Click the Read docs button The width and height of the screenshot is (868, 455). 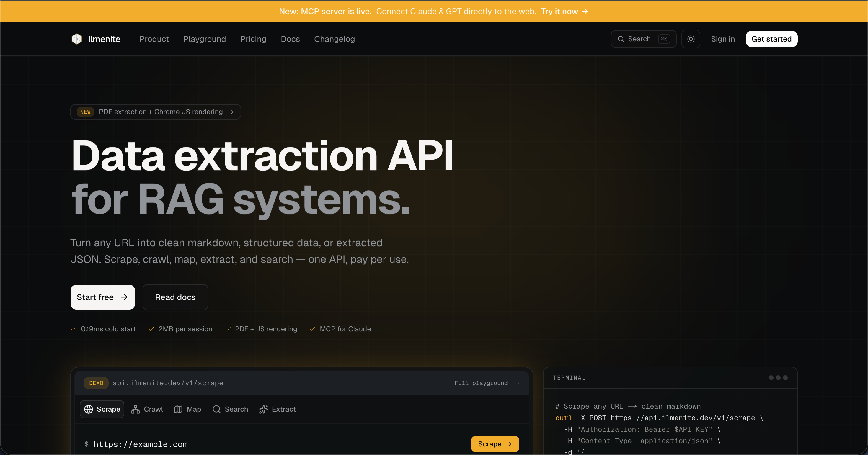(x=175, y=297)
